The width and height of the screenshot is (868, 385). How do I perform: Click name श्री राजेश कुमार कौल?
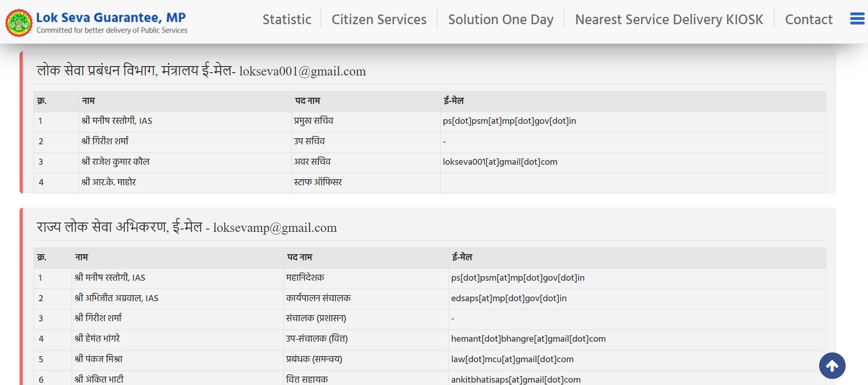(115, 162)
